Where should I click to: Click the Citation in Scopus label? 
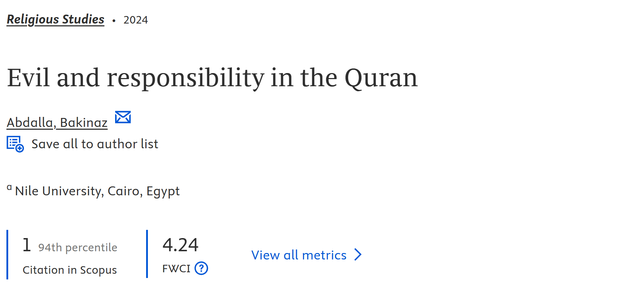(x=70, y=270)
